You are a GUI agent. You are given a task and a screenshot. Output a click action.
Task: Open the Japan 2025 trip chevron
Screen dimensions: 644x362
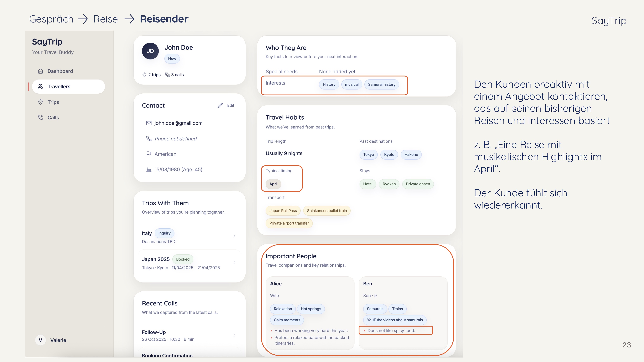(234, 262)
